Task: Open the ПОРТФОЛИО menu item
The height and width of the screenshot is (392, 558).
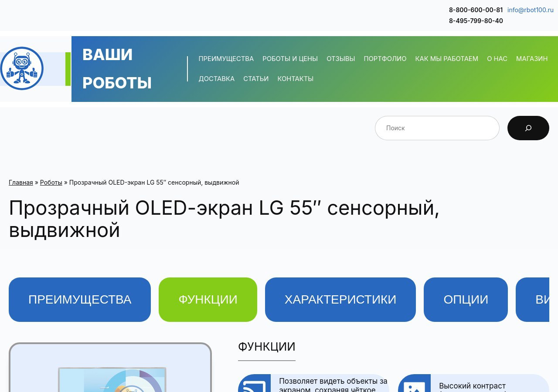Action: click(385, 59)
